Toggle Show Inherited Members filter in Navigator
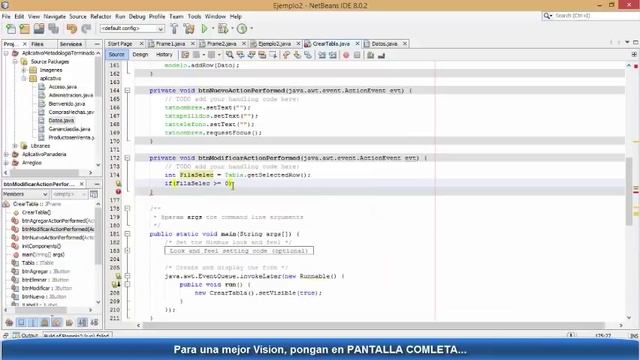Screen dimensions: 640x360 [x=9, y=323]
